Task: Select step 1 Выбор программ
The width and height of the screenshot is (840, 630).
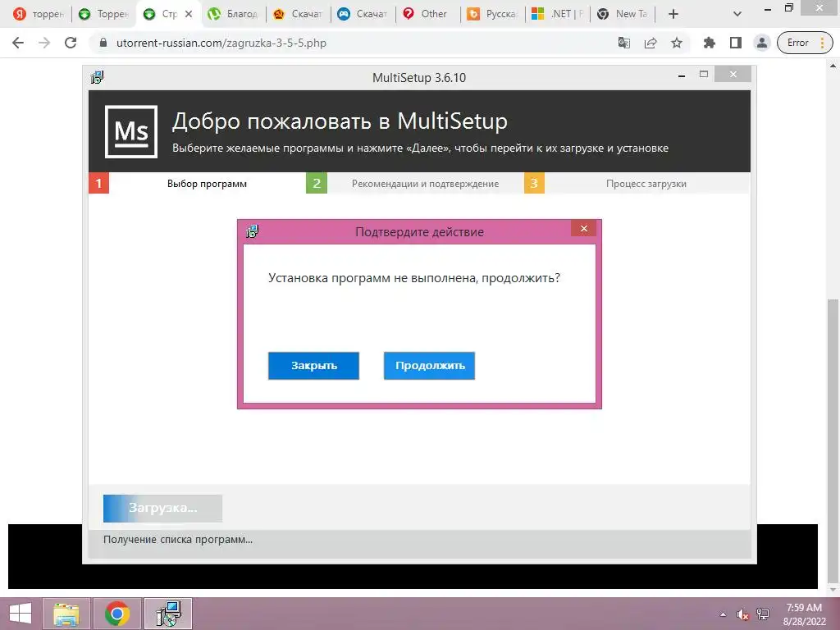Action: (x=195, y=183)
